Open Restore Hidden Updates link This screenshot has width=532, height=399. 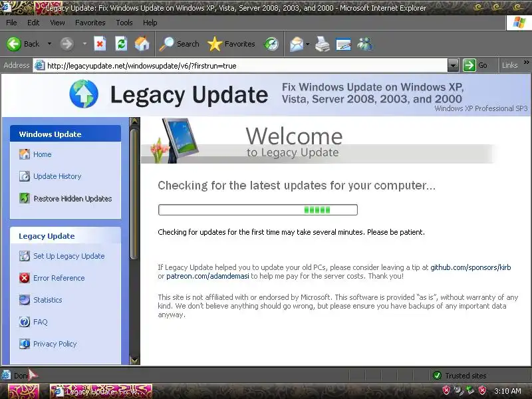coord(72,198)
